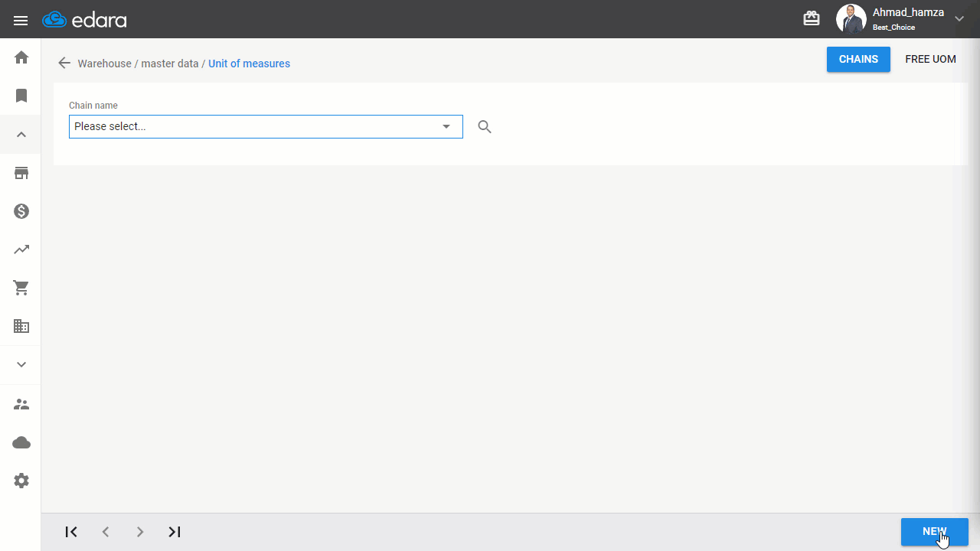Go to Home in the sidebar

(21, 57)
